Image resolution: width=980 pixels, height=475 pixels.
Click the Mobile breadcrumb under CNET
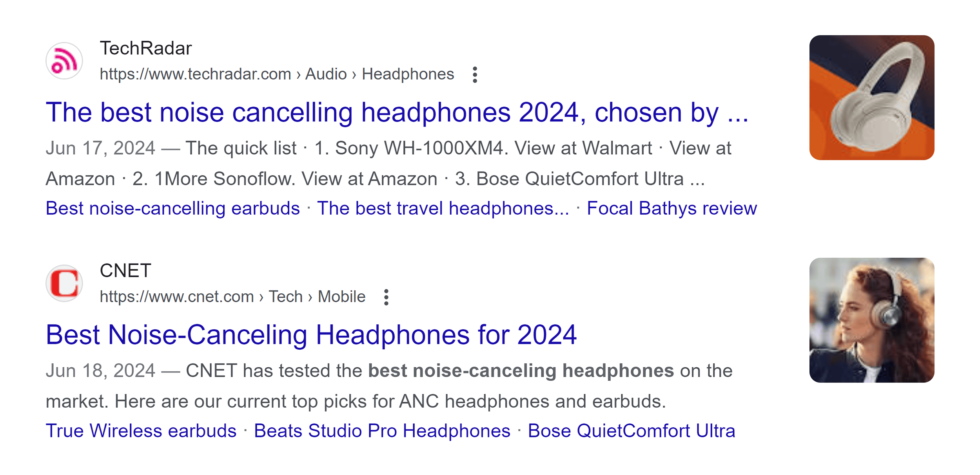pyautogui.click(x=341, y=296)
